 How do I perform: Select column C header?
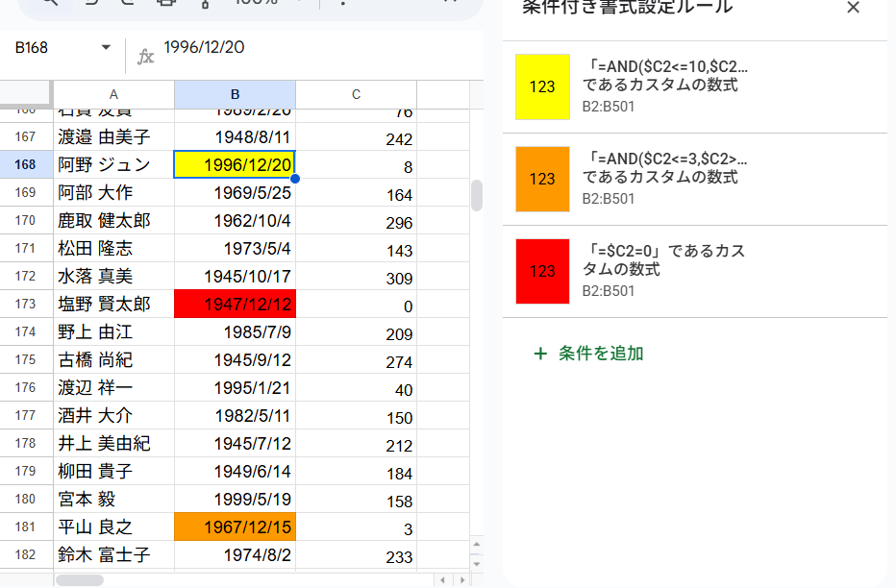coord(356,94)
